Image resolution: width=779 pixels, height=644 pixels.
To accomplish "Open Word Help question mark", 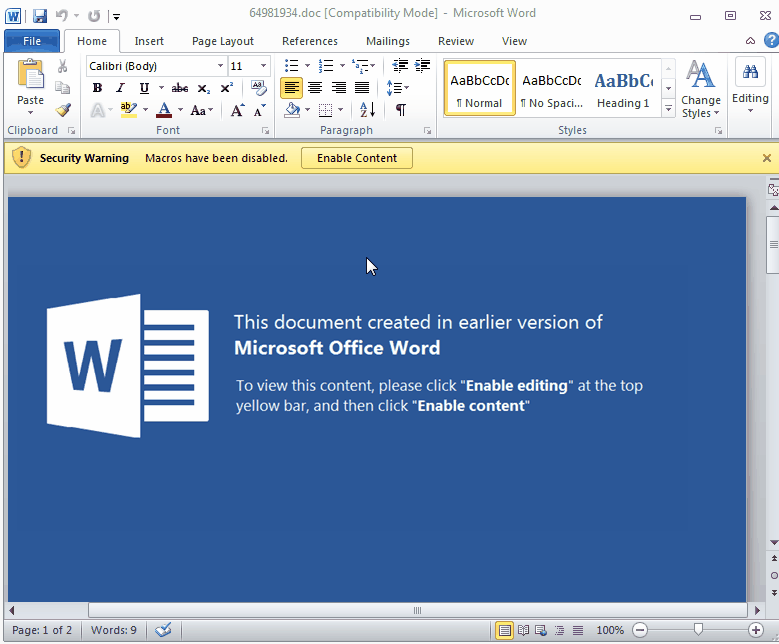I will click(x=772, y=40).
